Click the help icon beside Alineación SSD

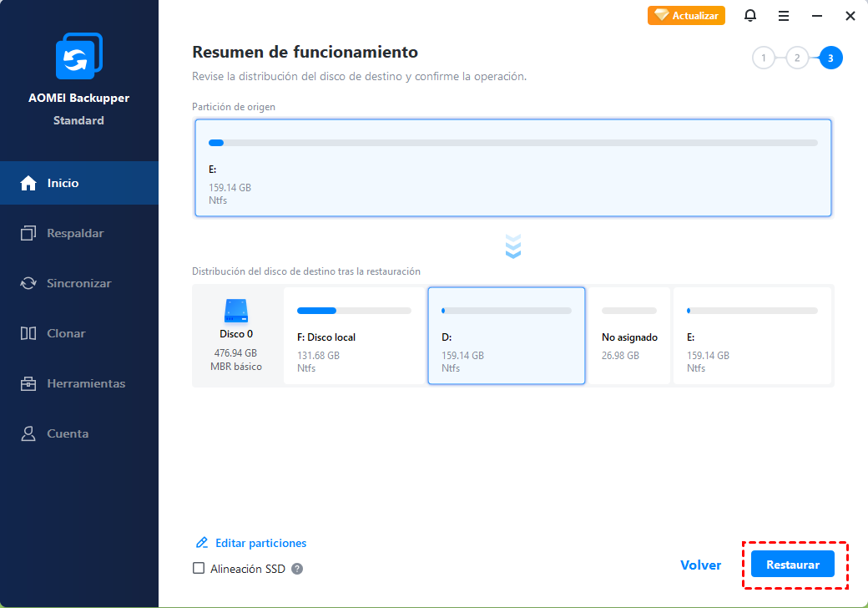(297, 569)
